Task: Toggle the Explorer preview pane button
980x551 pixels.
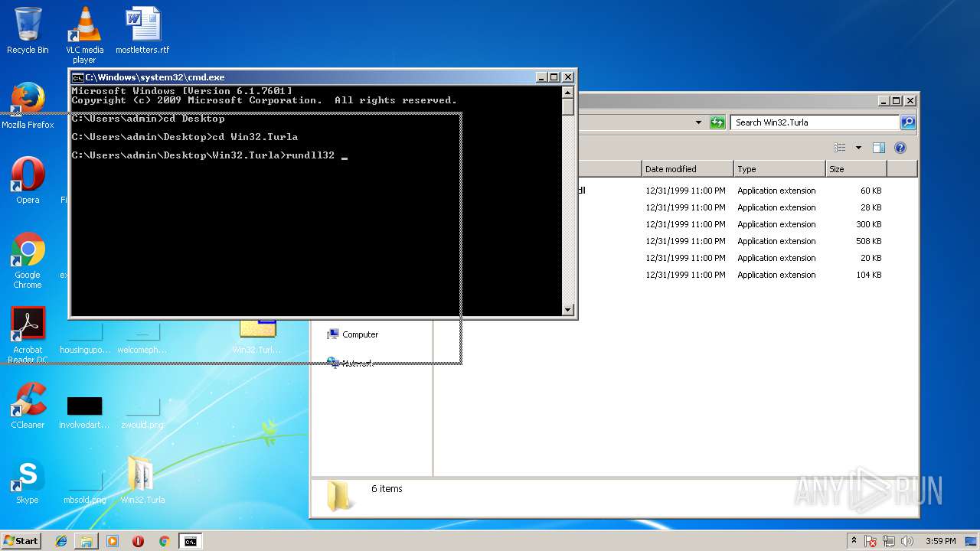Action: (879, 148)
